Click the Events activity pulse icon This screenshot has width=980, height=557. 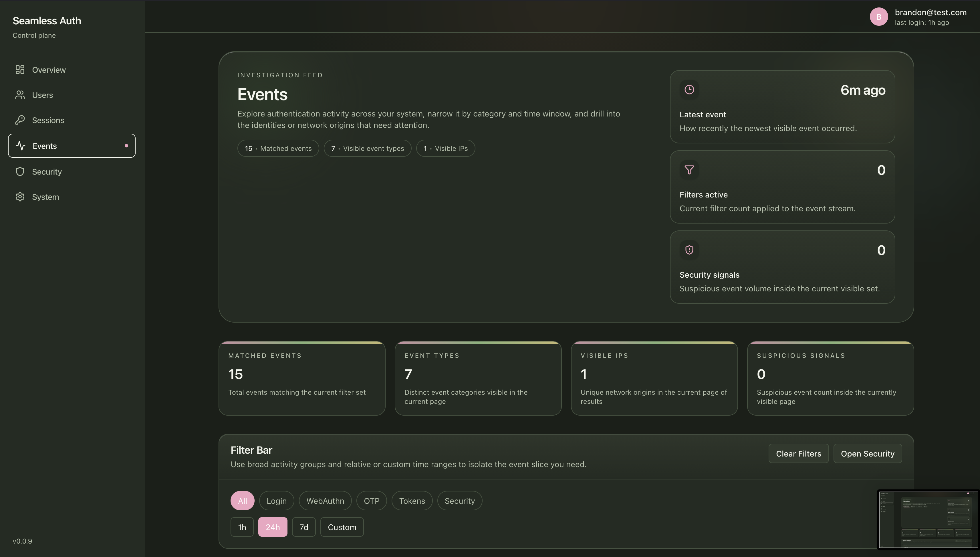pyautogui.click(x=21, y=146)
